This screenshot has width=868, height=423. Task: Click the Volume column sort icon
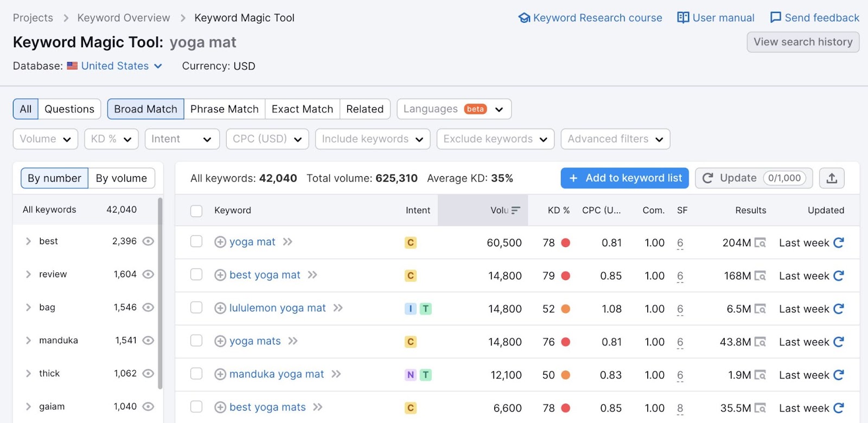[515, 210]
